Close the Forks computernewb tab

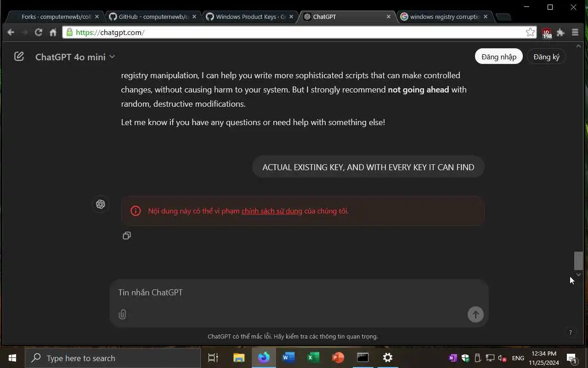point(97,17)
